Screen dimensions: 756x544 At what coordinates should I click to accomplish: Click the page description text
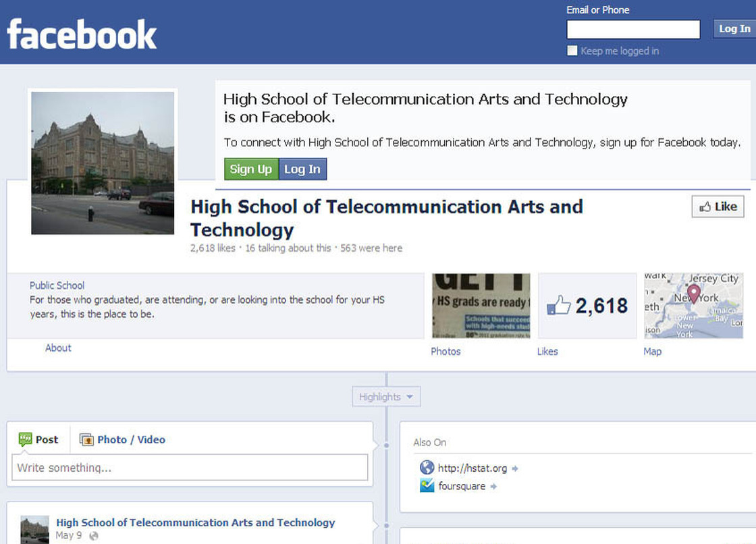click(207, 306)
